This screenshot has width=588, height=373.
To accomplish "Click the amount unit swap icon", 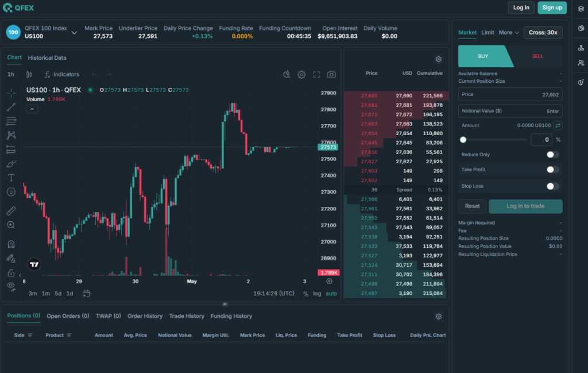I will click(x=558, y=126).
